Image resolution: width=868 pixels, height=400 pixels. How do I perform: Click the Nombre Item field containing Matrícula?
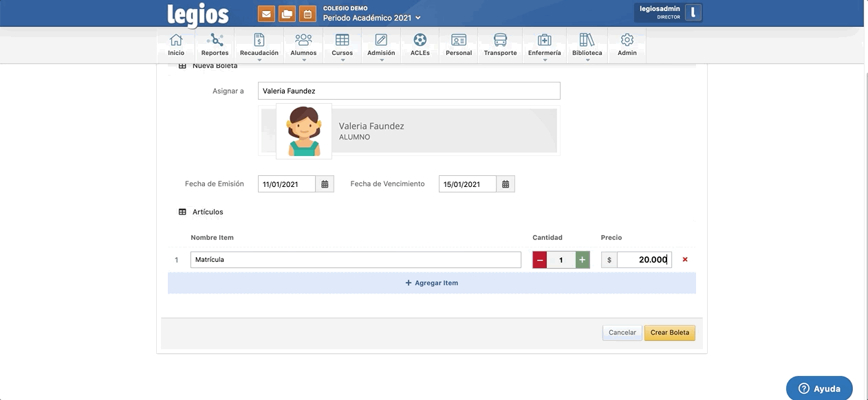[x=356, y=260]
